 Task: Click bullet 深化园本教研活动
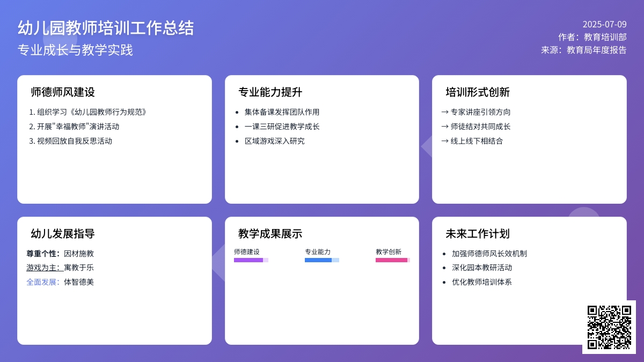click(482, 268)
